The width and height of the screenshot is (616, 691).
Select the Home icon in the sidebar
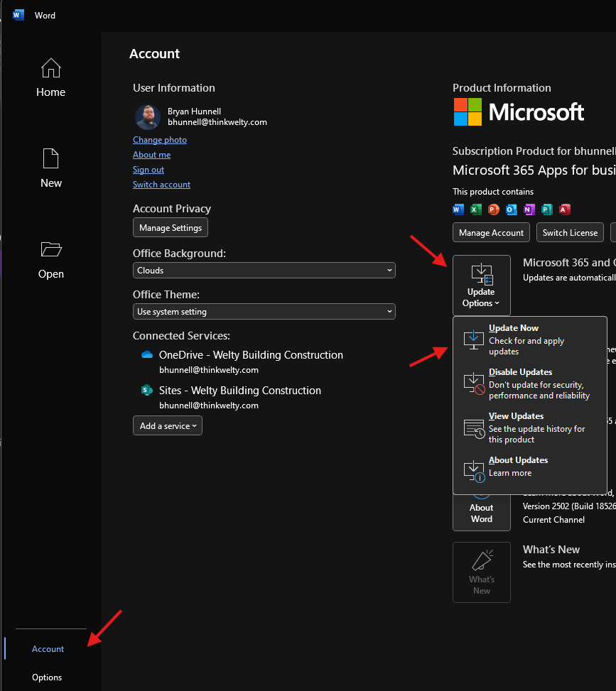point(50,68)
